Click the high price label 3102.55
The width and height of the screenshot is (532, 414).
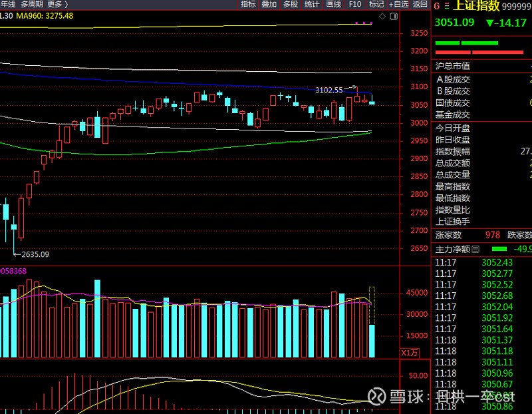tap(329, 90)
